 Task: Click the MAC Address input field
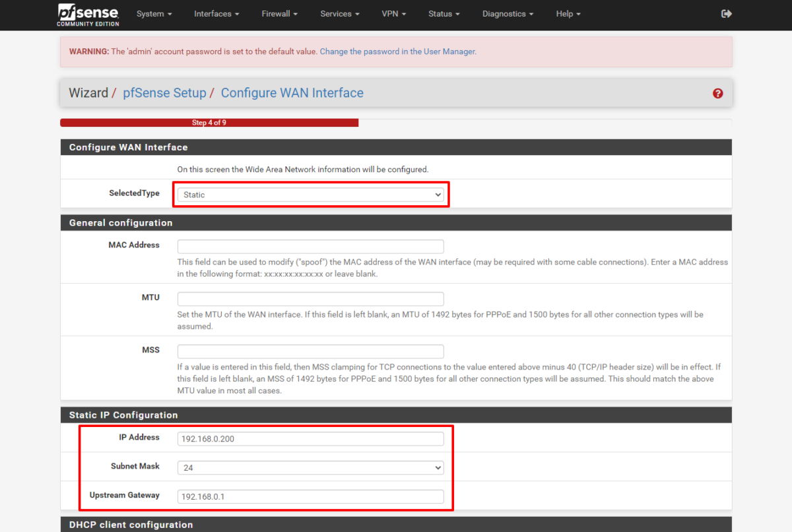[310, 246]
